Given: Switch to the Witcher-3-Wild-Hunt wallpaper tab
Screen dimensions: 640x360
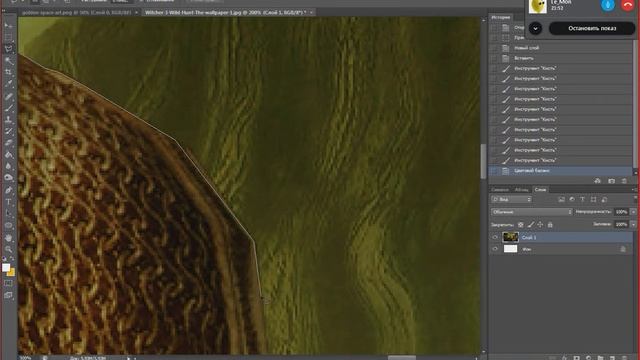Looking at the screenshot, I should (226, 13).
